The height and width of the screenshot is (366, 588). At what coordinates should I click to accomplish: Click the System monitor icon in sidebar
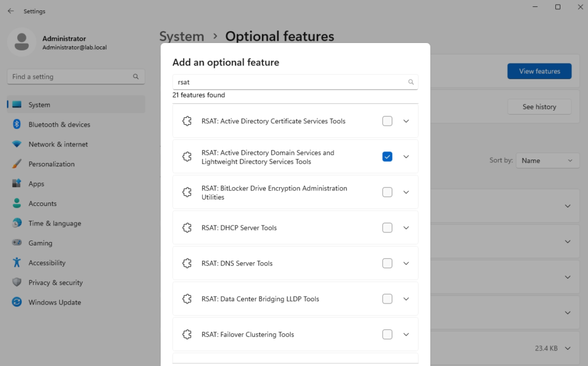click(x=17, y=104)
